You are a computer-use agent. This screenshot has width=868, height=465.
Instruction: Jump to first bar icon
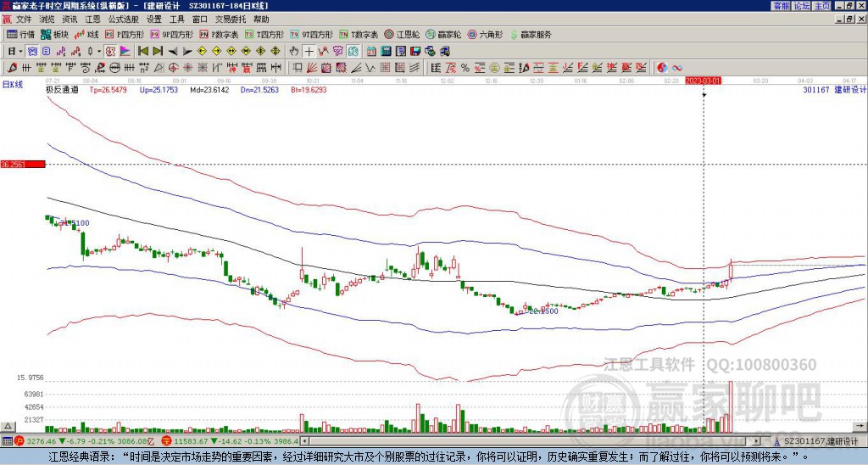tap(142, 51)
